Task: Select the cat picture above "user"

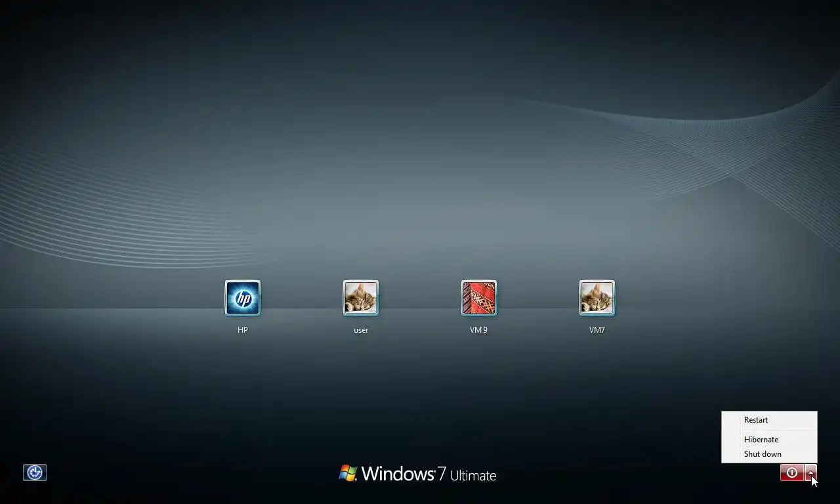Action: [361, 298]
